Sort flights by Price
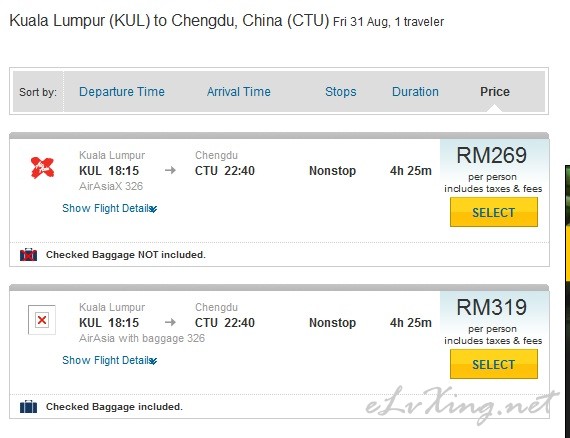The height and width of the screenshot is (438, 570). [x=495, y=92]
